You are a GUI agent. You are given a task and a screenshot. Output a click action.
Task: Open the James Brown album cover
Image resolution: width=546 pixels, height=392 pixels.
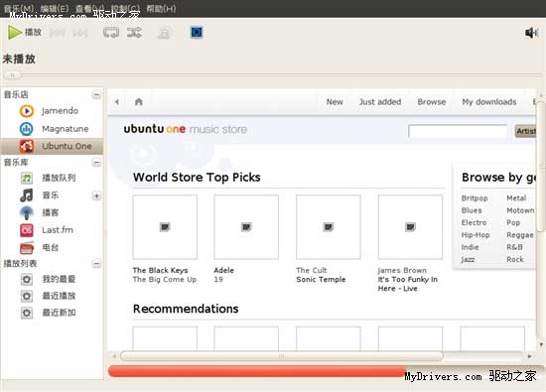410,227
